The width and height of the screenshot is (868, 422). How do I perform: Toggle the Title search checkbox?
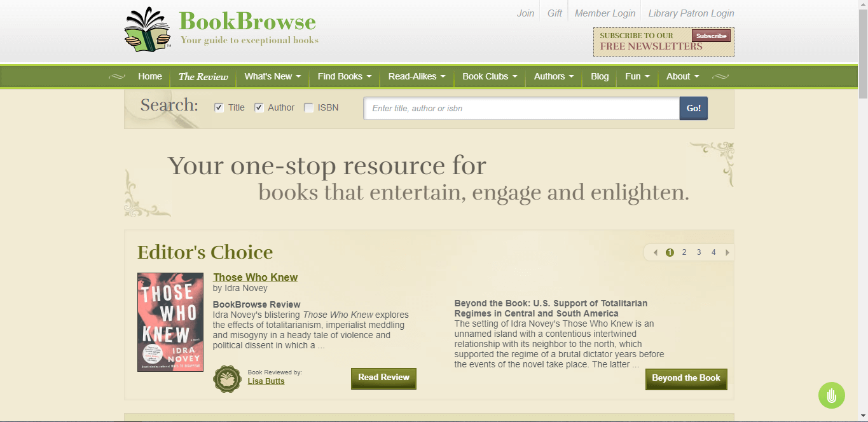coord(219,107)
